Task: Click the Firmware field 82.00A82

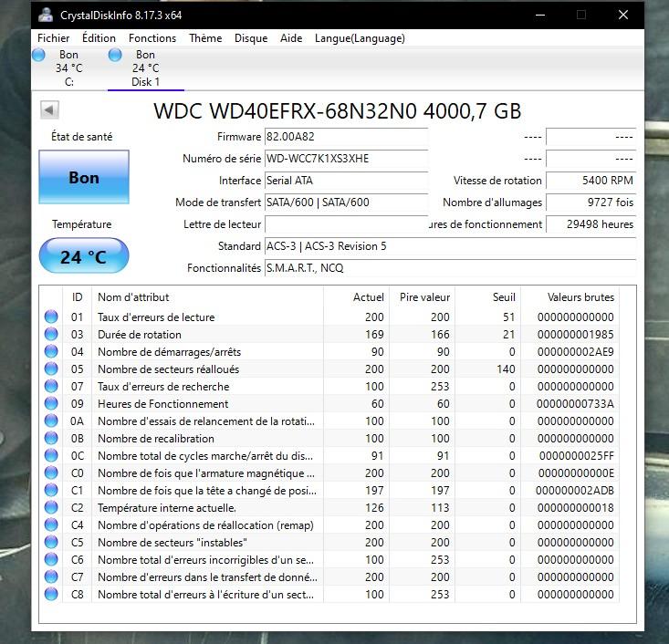Action: pyautogui.click(x=346, y=137)
